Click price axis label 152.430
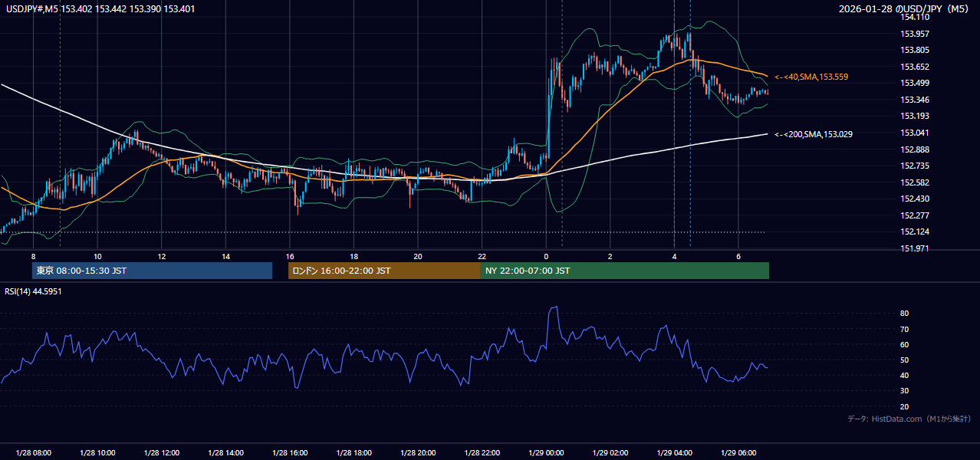Image resolution: width=980 pixels, height=460 pixels. click(x=916, y=199)
